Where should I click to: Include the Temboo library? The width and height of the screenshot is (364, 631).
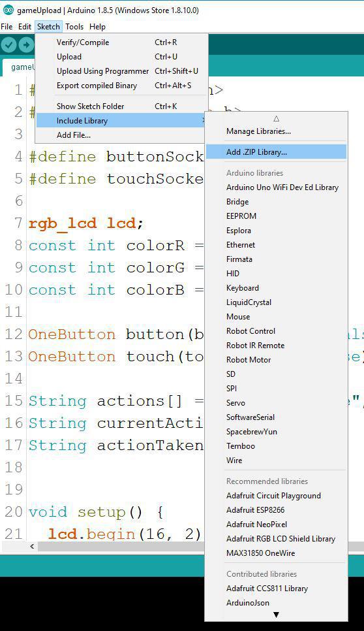click(x=276, y=446)
